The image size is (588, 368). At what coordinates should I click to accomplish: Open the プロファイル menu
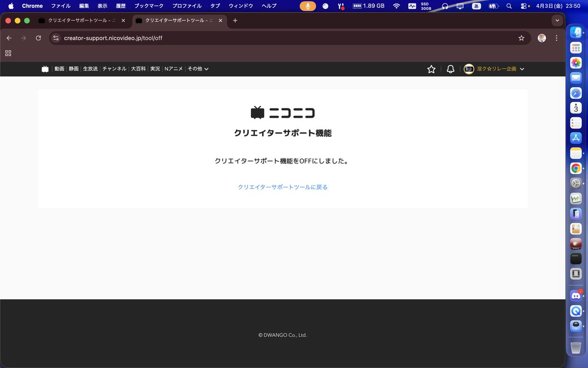(187, 6)
